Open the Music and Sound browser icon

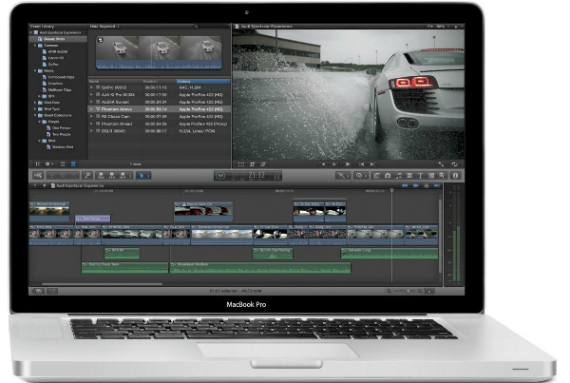399,176
